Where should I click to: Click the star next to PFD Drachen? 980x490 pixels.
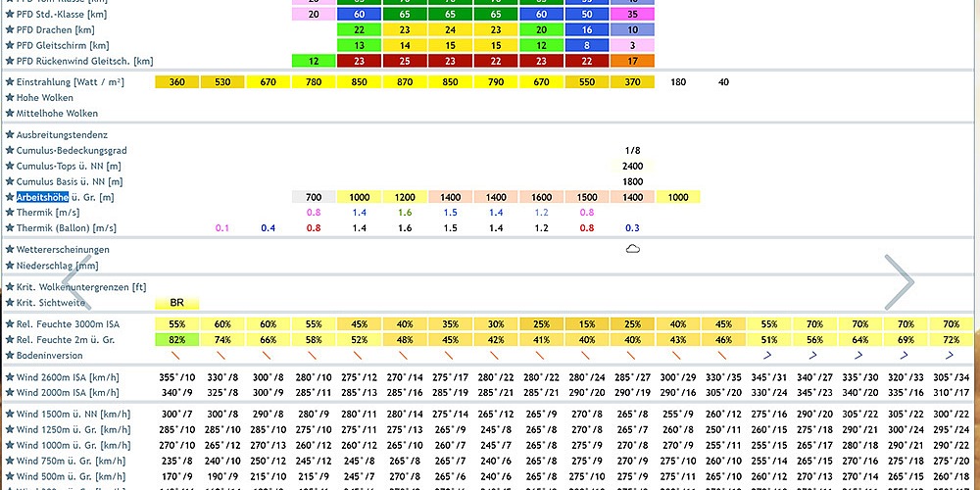point(10,29)
